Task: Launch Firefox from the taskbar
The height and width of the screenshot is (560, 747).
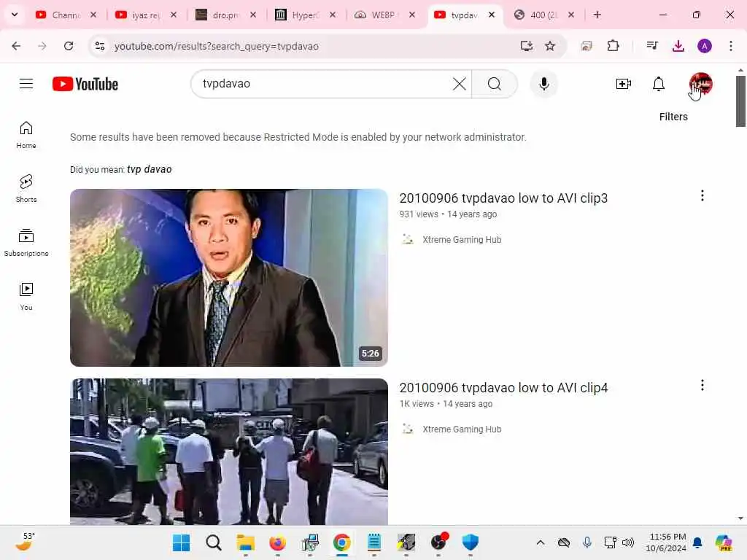Action: click(x=277, y=542)
